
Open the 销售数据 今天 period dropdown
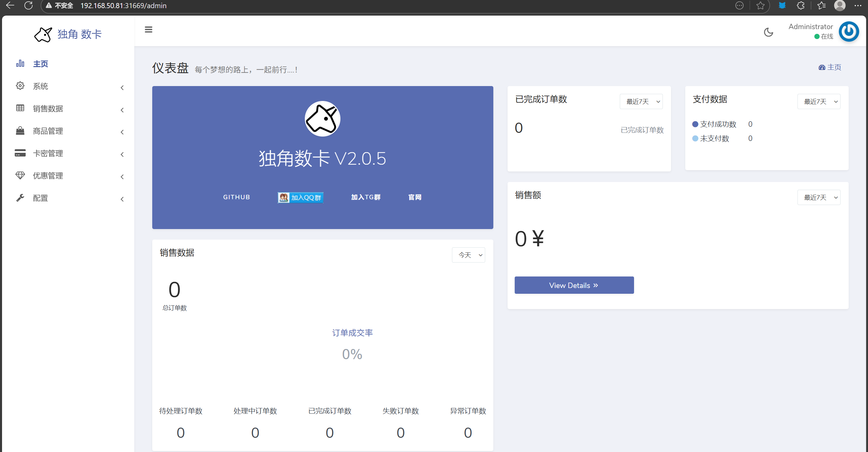(x=468, y=255)
